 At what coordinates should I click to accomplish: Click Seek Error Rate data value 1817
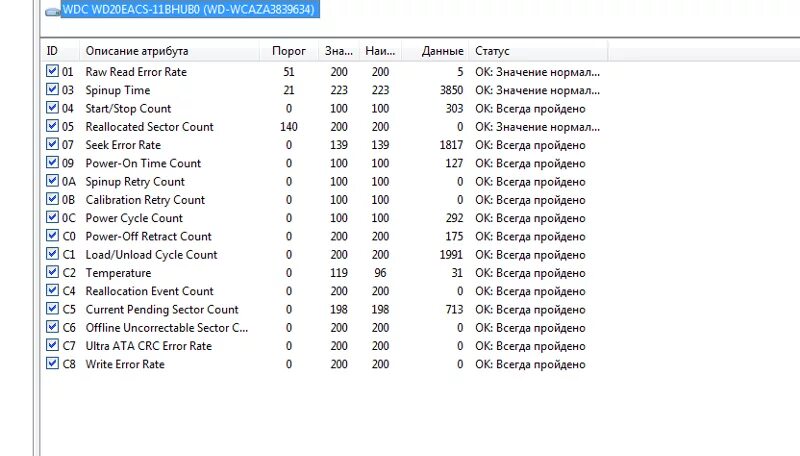coord(452,145)
